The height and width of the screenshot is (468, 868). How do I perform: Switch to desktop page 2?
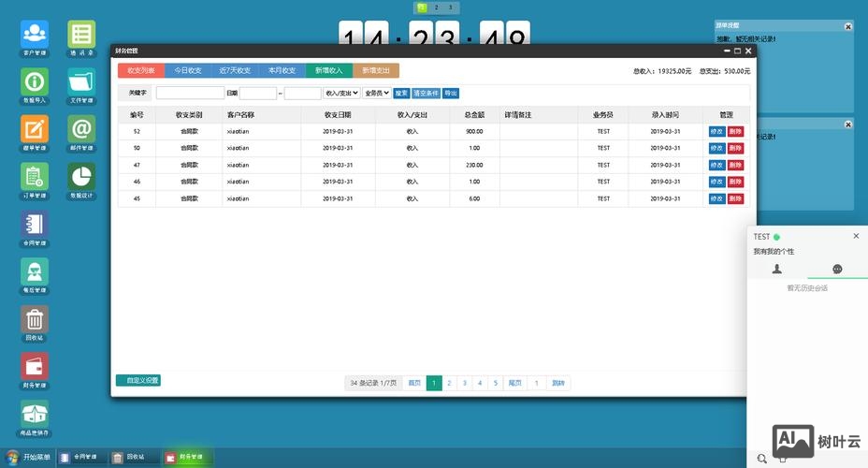click(x=436, y=7)
